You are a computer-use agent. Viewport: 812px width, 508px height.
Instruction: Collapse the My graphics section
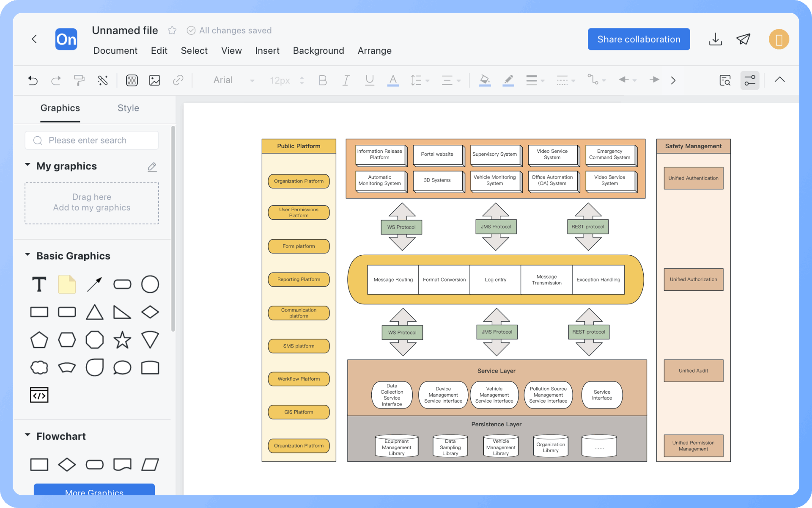(27, 165)
